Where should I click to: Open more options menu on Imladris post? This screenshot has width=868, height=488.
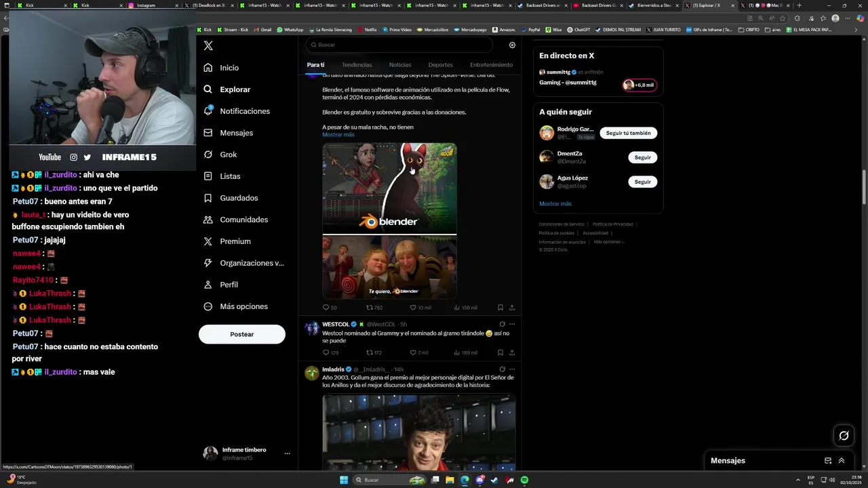(x=512, y=369)
